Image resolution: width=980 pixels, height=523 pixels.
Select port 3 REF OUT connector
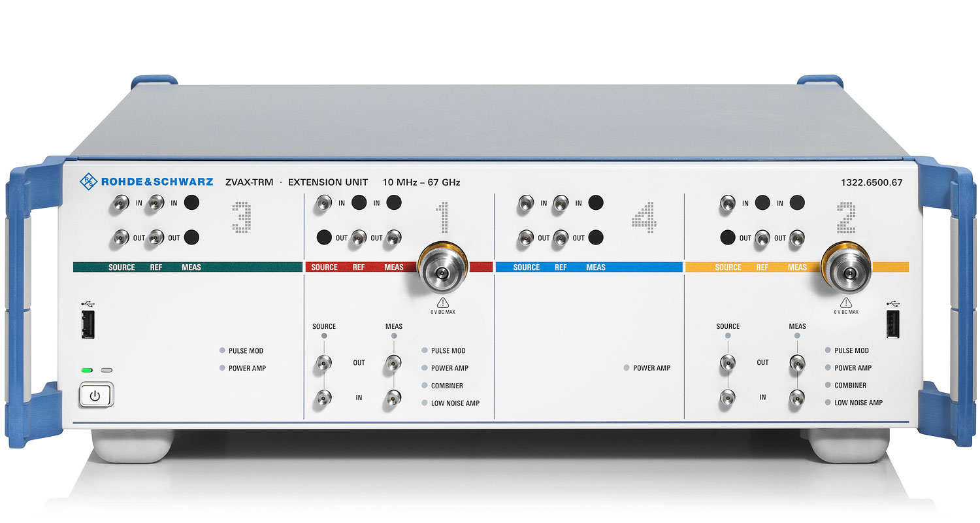tap(155, 238)
